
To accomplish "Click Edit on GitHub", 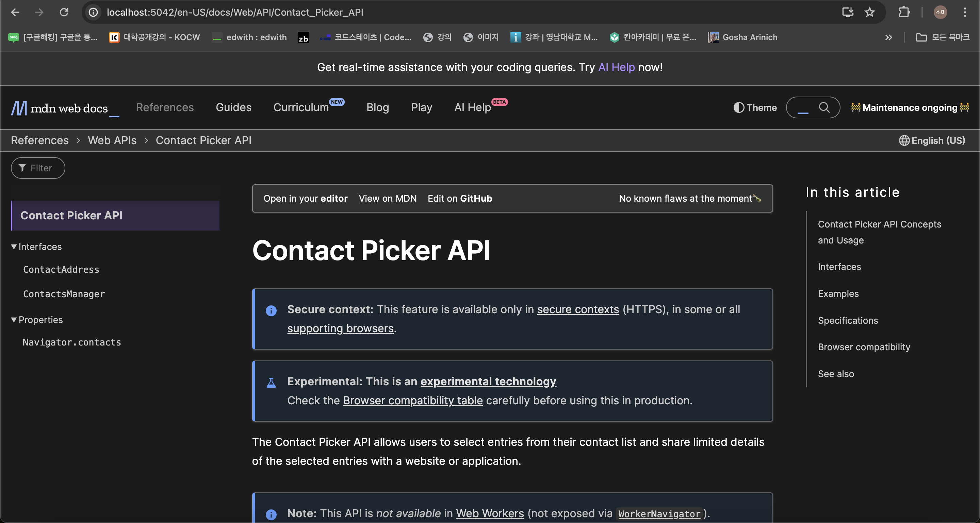I will (460, 198).
